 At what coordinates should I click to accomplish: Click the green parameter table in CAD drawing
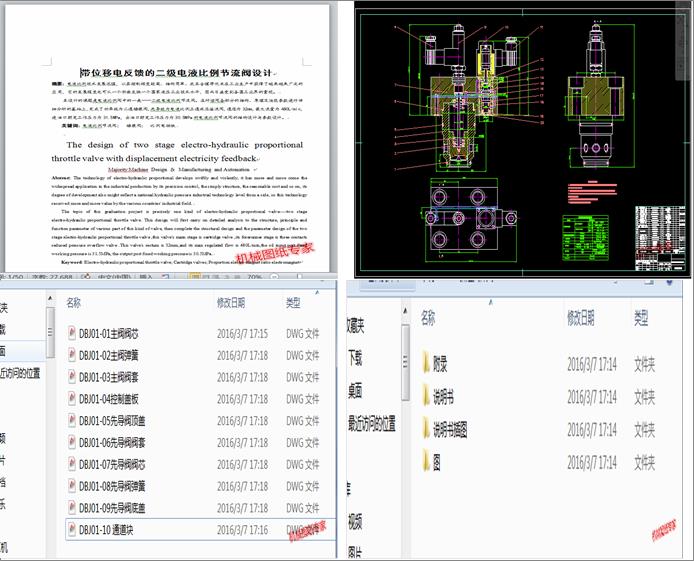click(585, 238)
